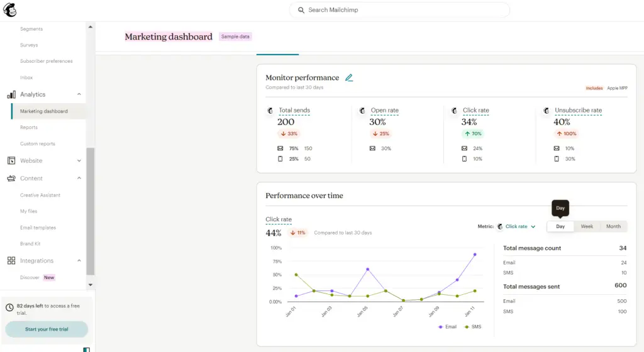
Task: Click the envelope icon under Click rate card
Action: click(465, 148)
